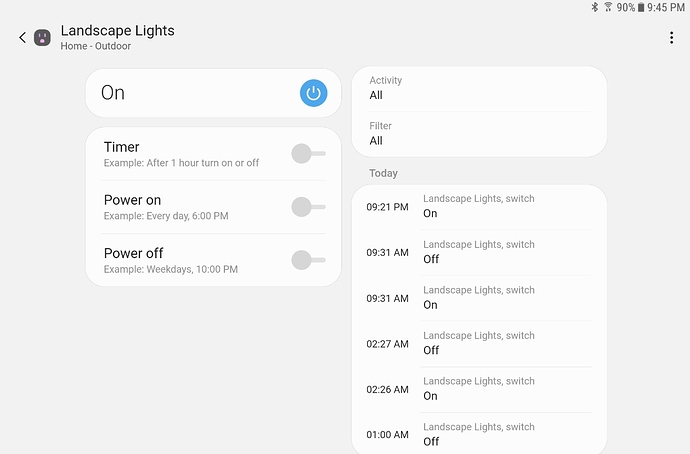Image resolution: width=690 pixels, height=454 pixels.
Task: Tap the battery status icon
Action: pos(641,7)
